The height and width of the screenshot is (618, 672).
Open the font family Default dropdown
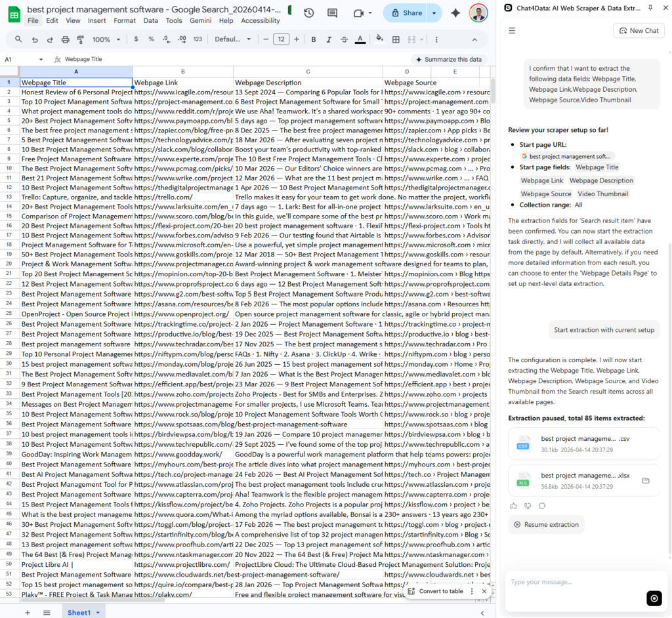(x=233, y=39)
